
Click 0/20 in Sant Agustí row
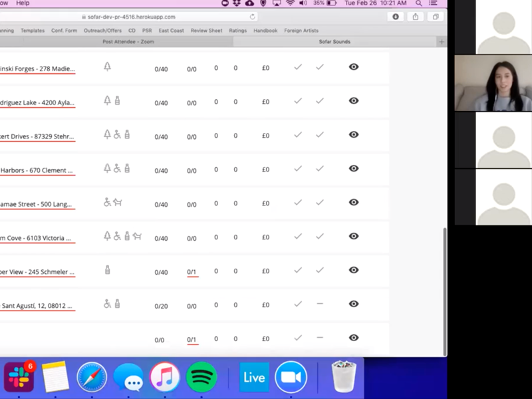161,306
